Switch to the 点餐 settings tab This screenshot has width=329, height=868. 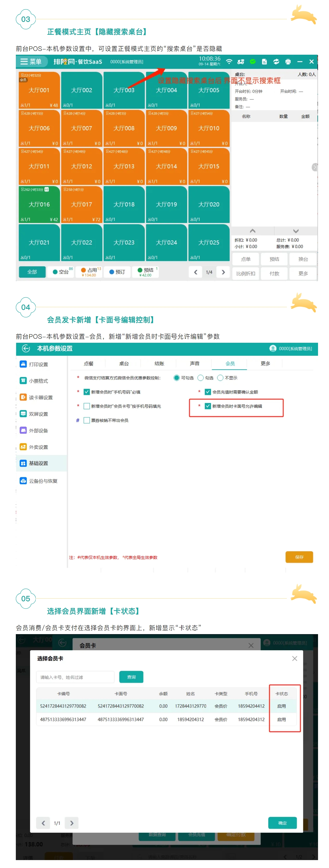coord(89,363)
